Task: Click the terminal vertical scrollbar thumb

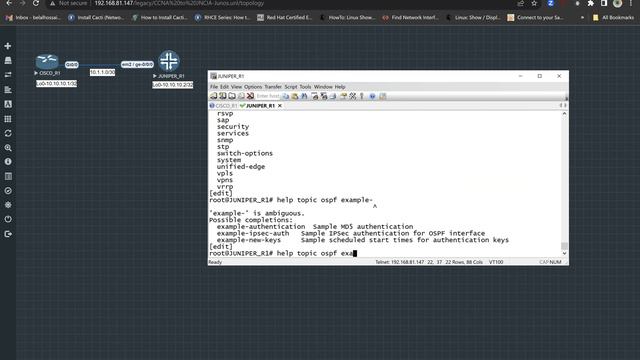Action: point(564,246)
